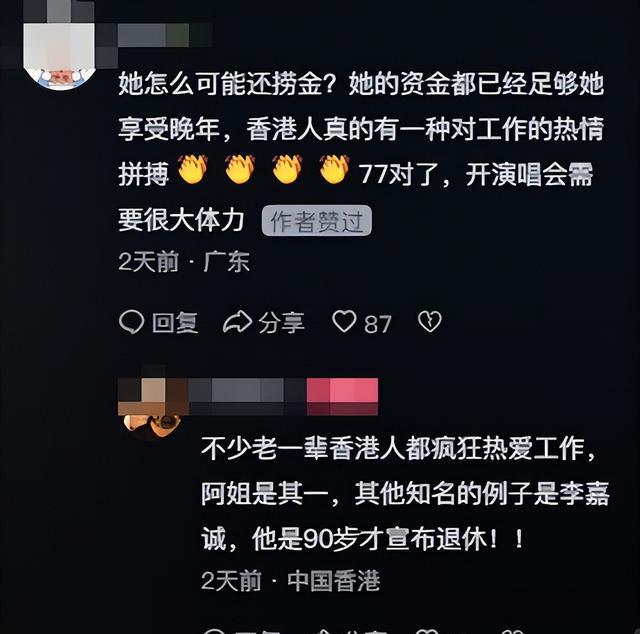Click the 作者赞过 badge
Screen dimensions: 640x634
click(x=317, y=221)
